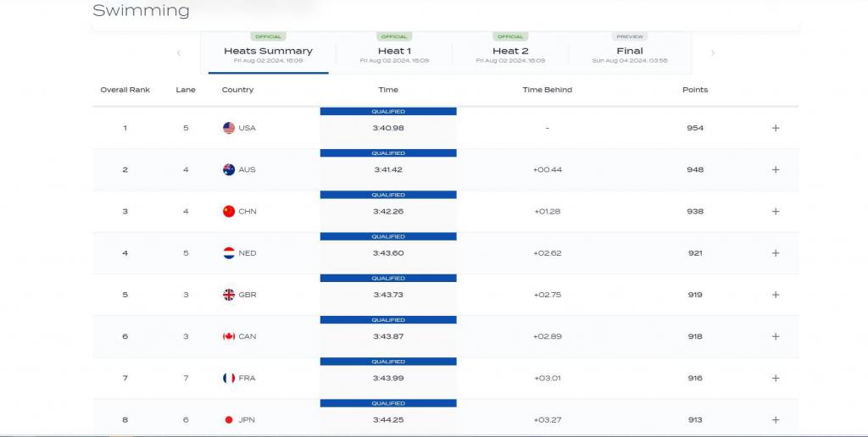Click the Overall Rank column header
Image resolution: width=868 pixels, height=437 pixels.
[125, 90]
